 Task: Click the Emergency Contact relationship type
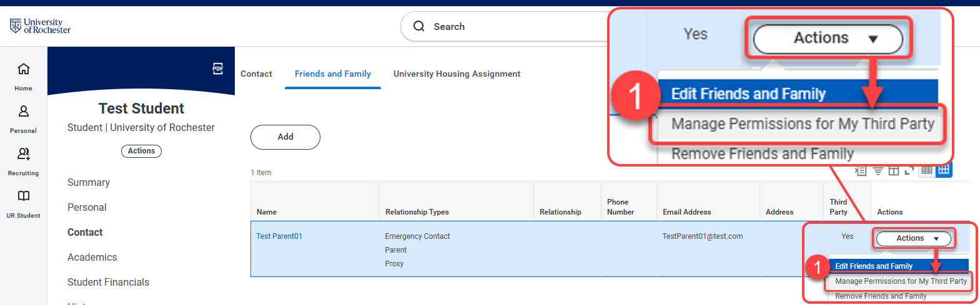coord(417,236)
